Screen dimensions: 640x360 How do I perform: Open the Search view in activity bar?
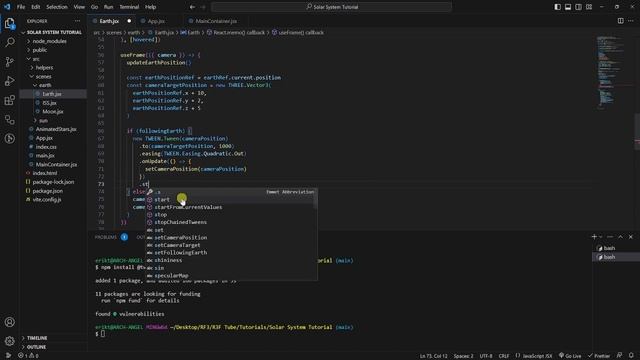9,42
